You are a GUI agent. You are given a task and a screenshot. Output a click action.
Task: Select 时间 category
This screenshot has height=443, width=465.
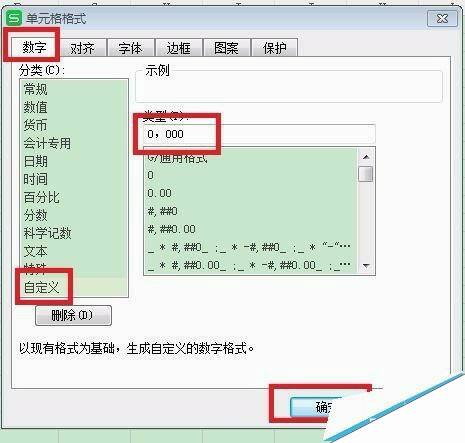point(73,179)
